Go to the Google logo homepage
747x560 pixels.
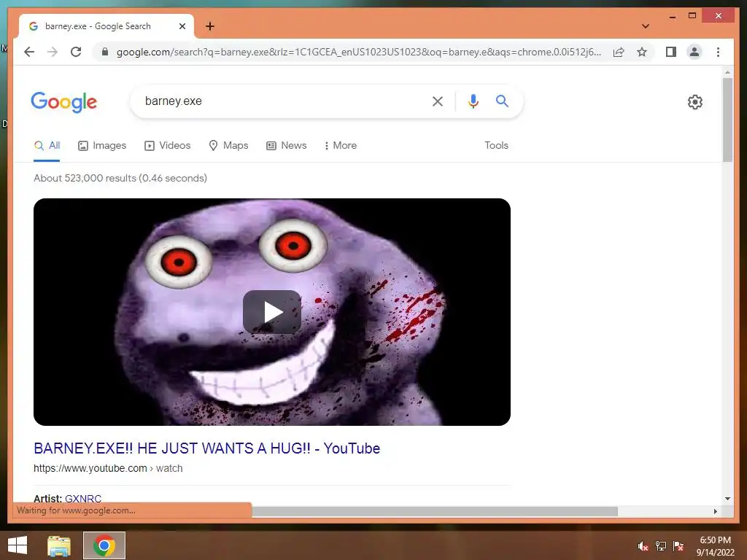[x=64, y=102]
